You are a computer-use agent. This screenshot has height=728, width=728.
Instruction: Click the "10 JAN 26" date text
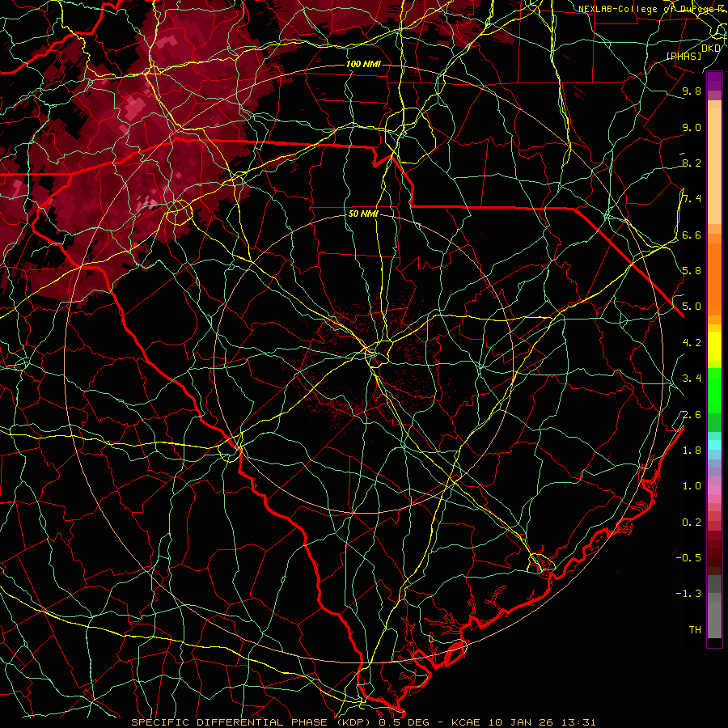pyautogui.click(x=520, y=722)
